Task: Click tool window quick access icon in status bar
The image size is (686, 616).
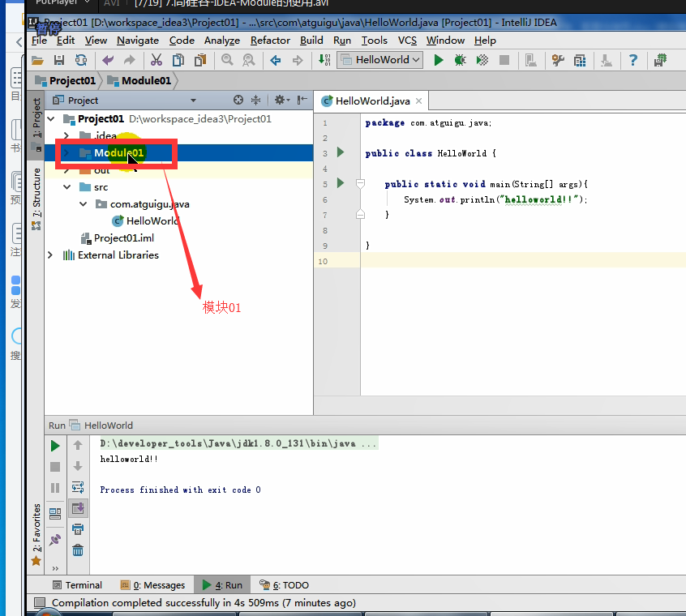Action: [x=40, y=603]
